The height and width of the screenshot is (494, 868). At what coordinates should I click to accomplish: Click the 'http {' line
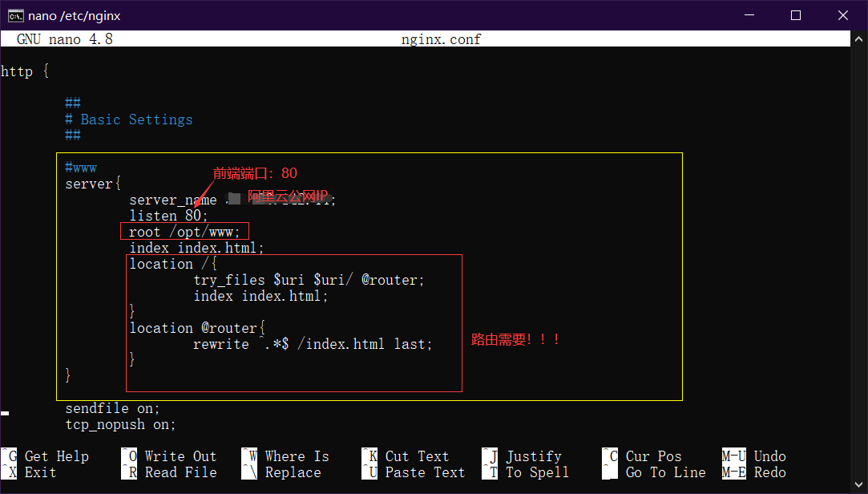click(25, 71)
